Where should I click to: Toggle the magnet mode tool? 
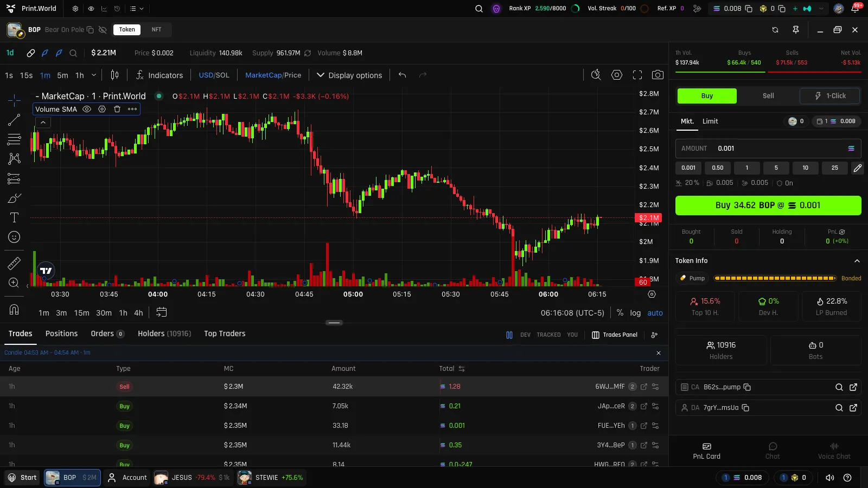[14, 310]
